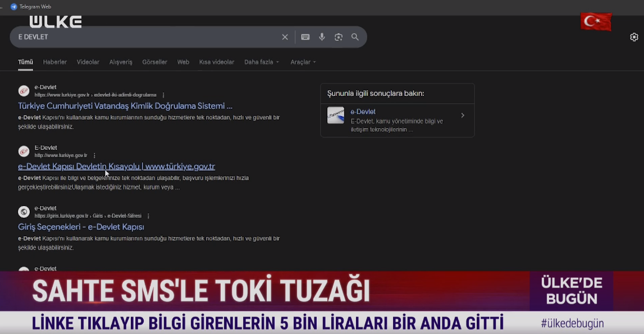644x334 pixels.
Task: Click into the E DEVLET search field
Action: [140, 37]
